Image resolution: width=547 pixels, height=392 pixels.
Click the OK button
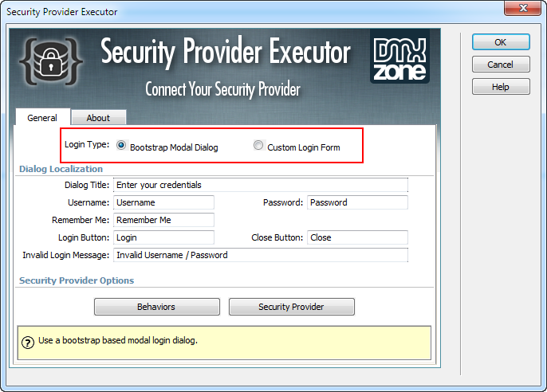pos(501,42)
